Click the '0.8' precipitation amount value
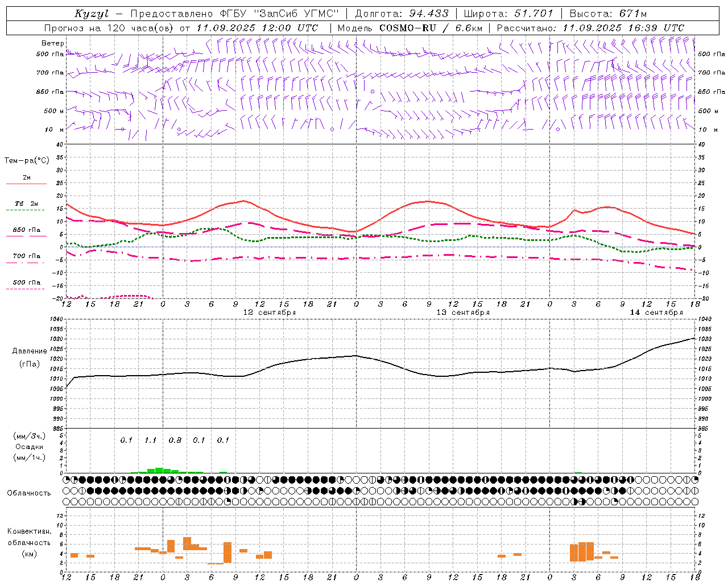This screenshot has height=582, width=728. (175, 440)
